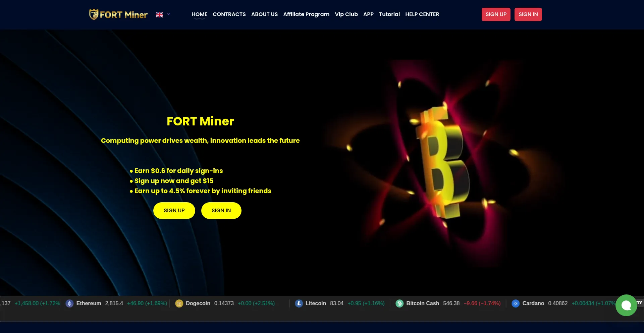
Task: Go to the CONTRACTS page
Action: tap(229, 14)
